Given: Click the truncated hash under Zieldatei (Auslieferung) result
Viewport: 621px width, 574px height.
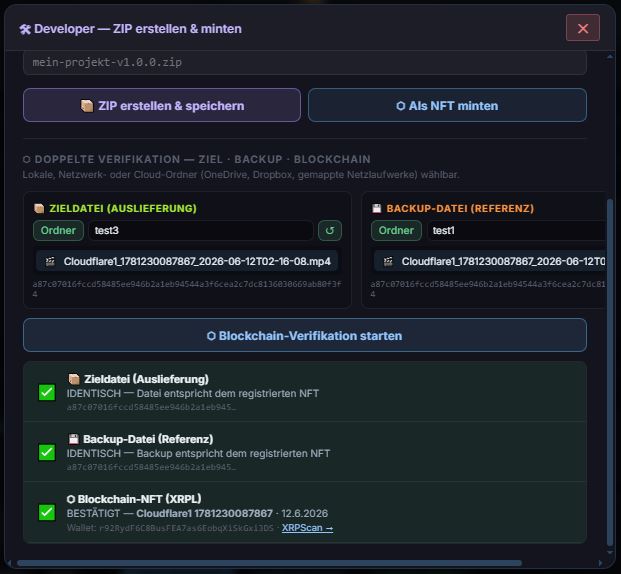Looking at the screenshot, I should pos(151,407).
